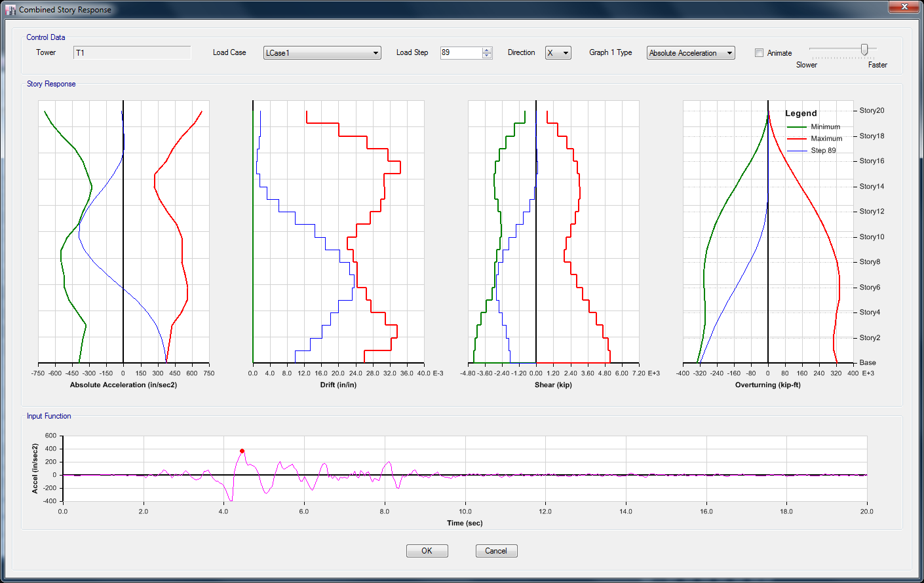The width and height of the screenshot is (924, 583).
Task: Click the Direction label
Action: point(522,52)
